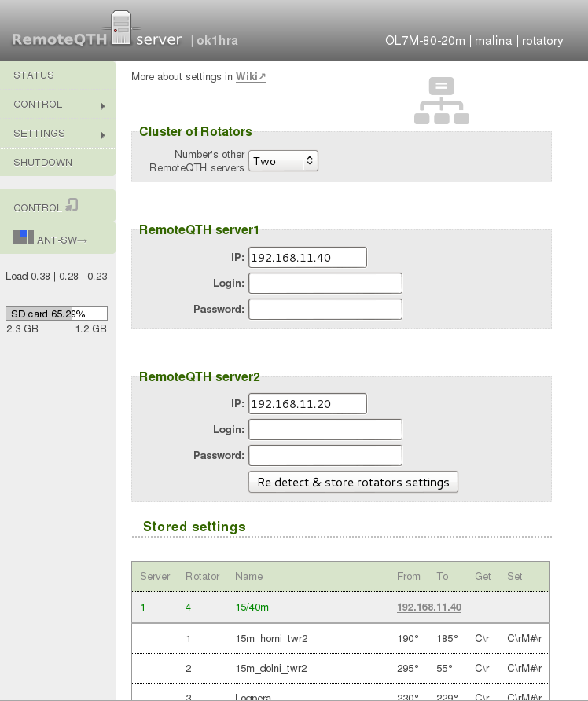Image resolution: width=588 pixels, height=701 pixels.
Task: Click the RemoteQTH logo text
Action: point(60,39)
